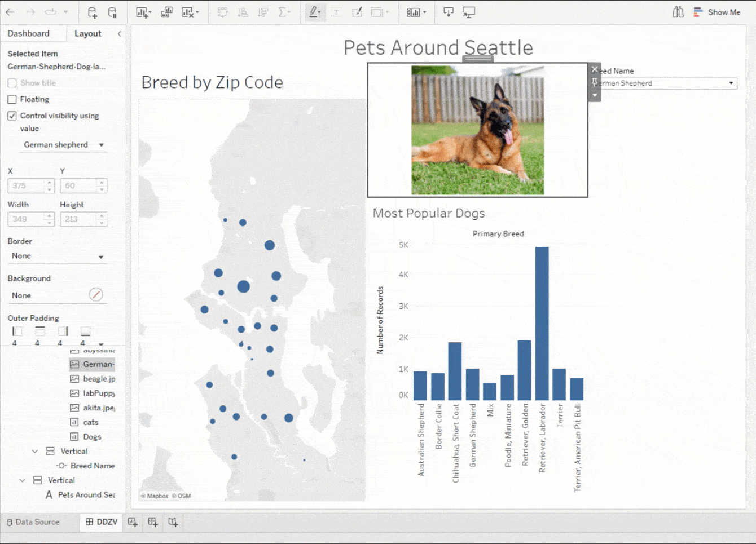The image size is (756, 544).
Task: Switch to the Layout tab
Action: point(88,34)
